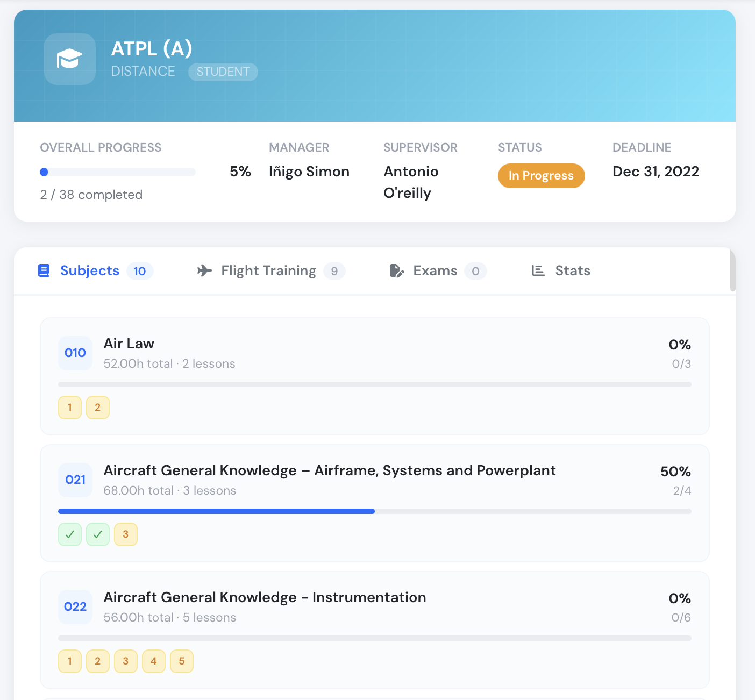Screen dimensions: 755x700
Task: Click the vertical scrollbar thumb
Action: [x=732, y=270]
